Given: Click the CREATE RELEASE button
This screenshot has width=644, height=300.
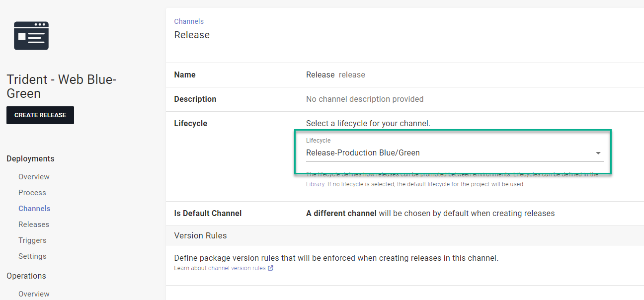Looking at the screenshot, I should point(40,115).
